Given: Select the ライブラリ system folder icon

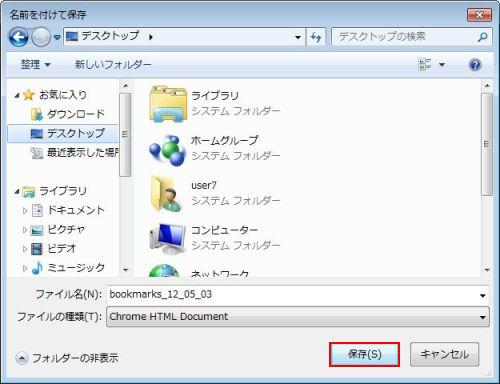Looking at the screenshot, I should (168, 104).
